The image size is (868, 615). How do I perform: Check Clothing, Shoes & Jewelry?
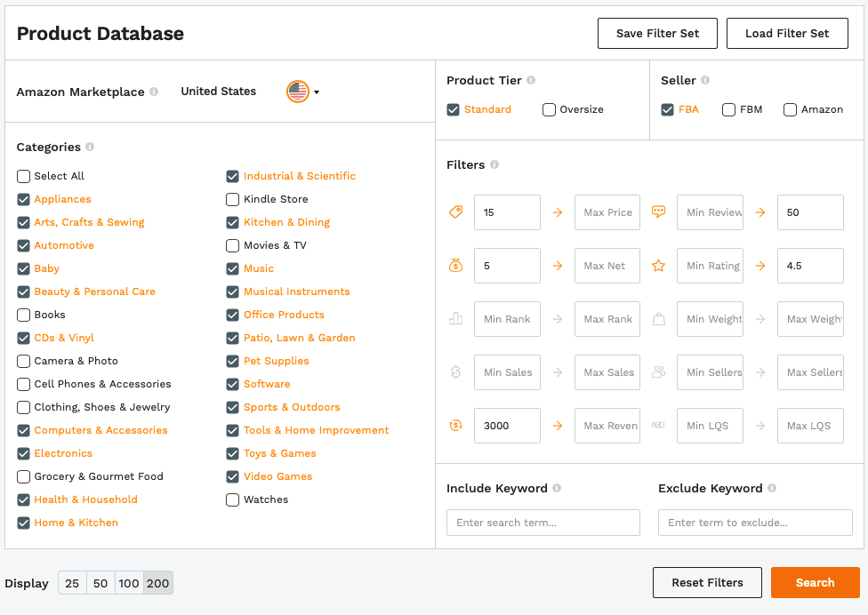point(23,407)
